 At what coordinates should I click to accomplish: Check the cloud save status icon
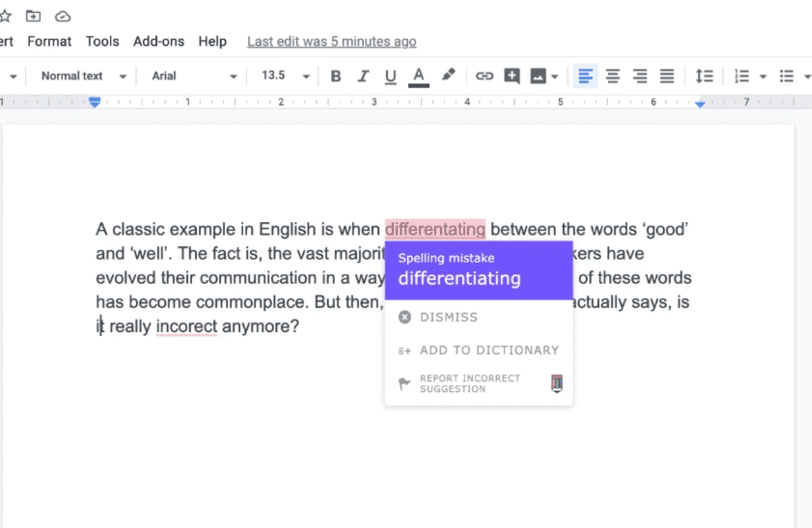63,16
